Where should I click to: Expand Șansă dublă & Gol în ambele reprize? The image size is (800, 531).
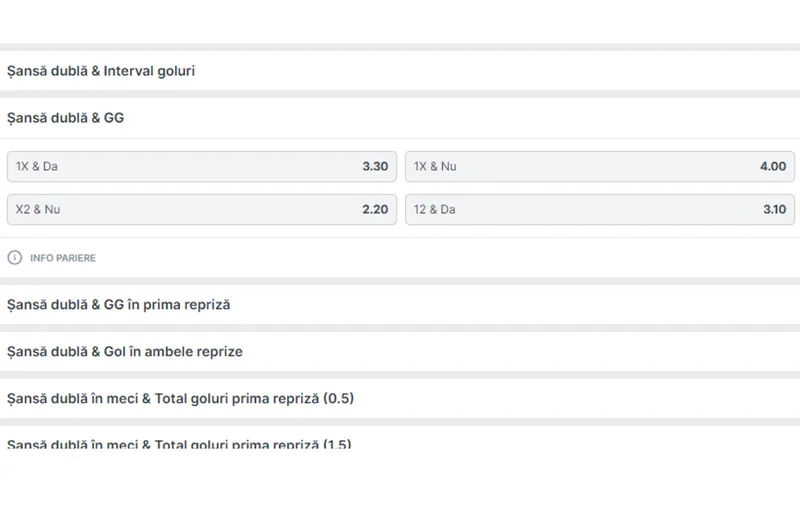(124, 351)
